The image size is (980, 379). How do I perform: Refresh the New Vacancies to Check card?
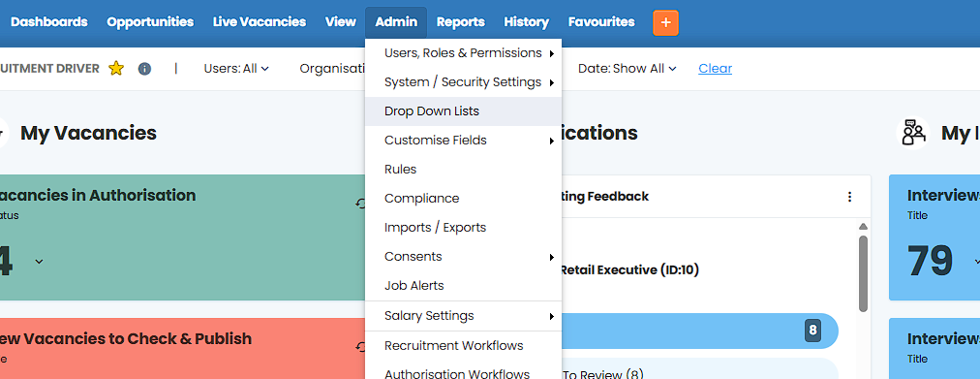tap(360, 346)
